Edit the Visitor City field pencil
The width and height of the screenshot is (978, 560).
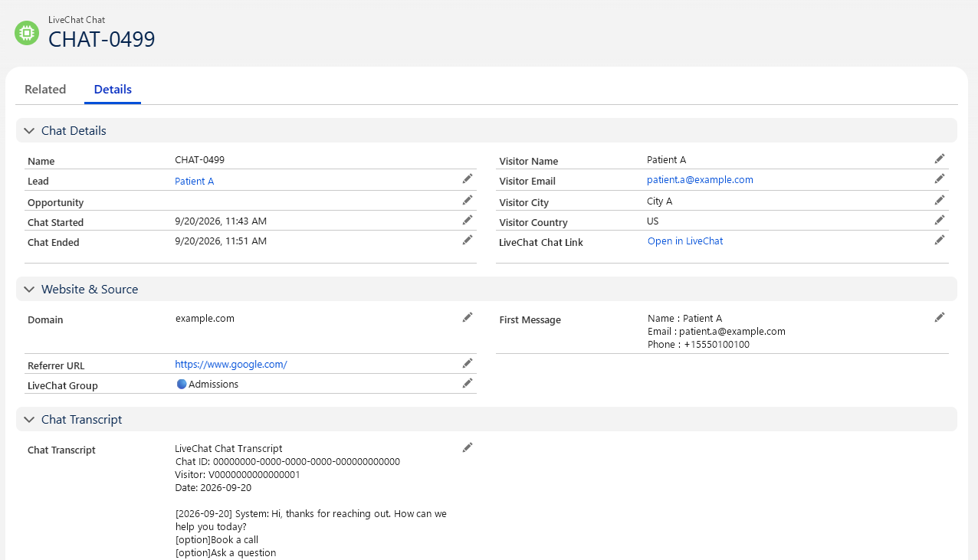pos(940,200)
